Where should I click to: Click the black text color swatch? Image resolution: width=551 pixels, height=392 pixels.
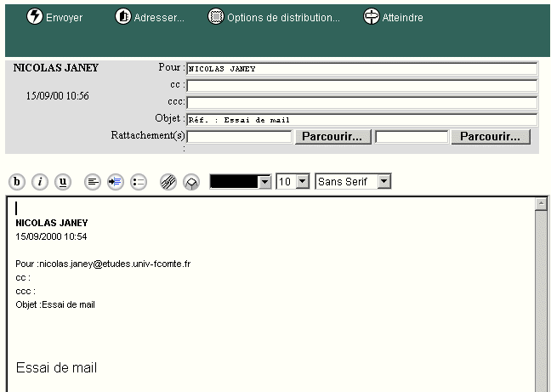[x=233, y=182]
